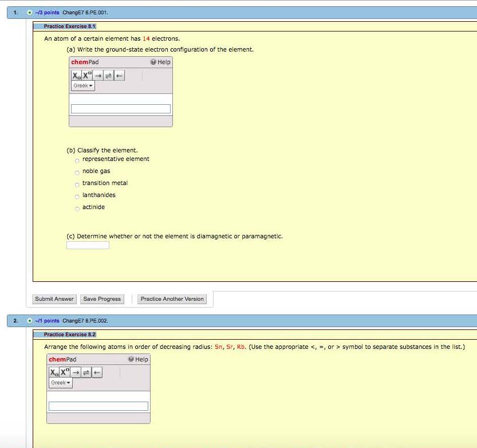Click superscript button in question 2 chemPad
This screenshot has height=448, width=477.
point(65,373)
